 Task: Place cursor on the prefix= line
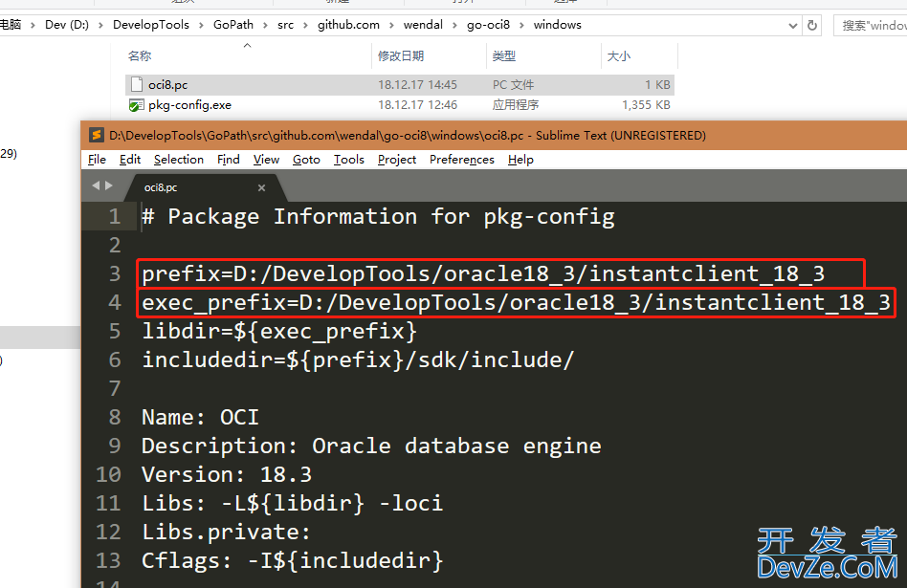tap(483, 274)
